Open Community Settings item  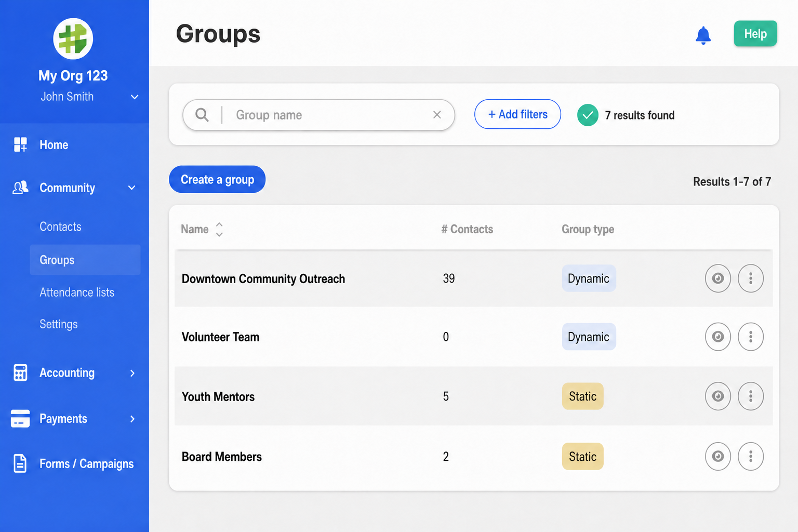(x=59, y=324)
